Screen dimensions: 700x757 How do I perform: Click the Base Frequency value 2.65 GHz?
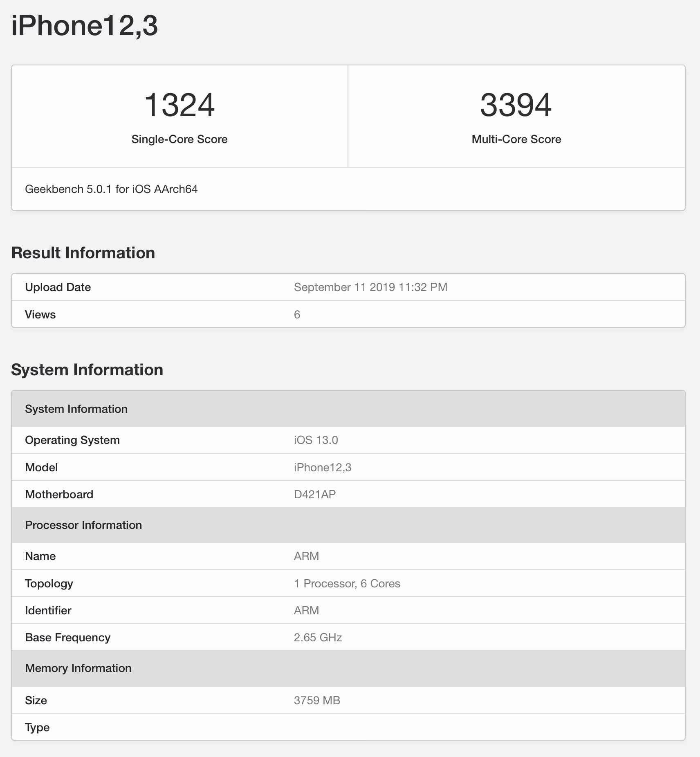pos(317,637)
